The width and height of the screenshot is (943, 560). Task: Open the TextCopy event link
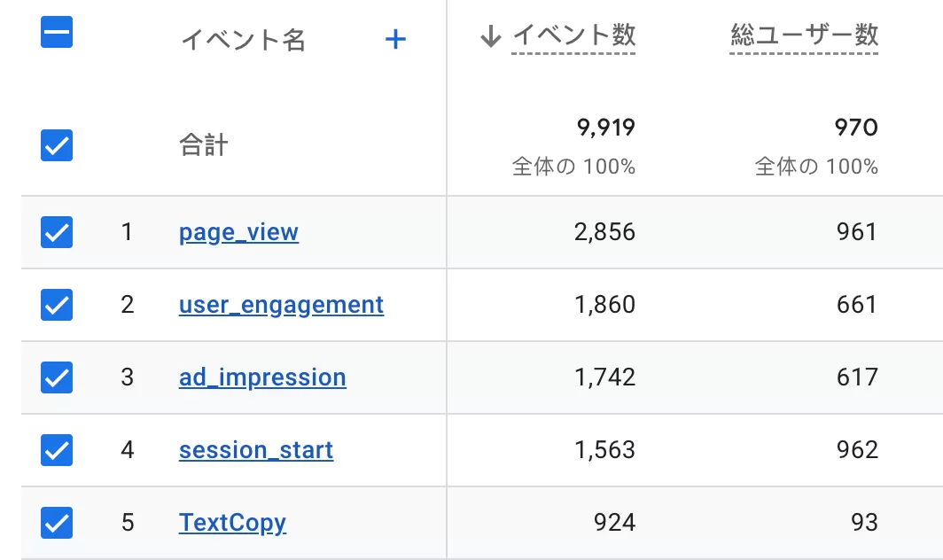pos(232,523)
